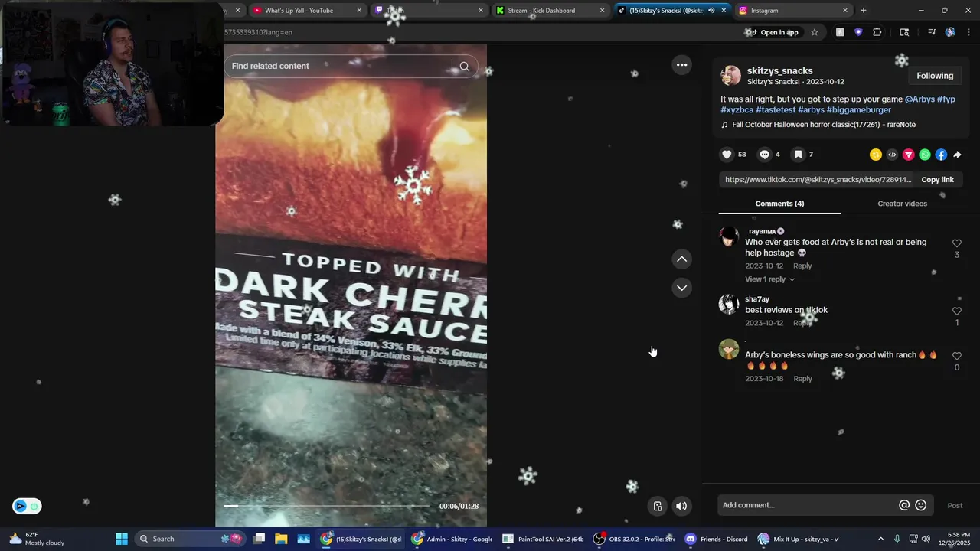Viewport: 980px width, 551px height.
Task: Save video with the bookmark icon
Action: [x=798, y=155]
